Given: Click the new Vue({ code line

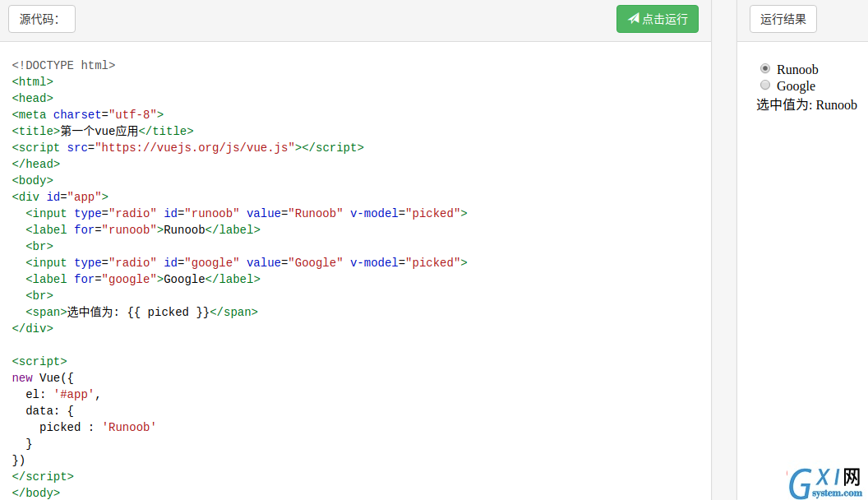Looking at the screenshot, I should (43, 378).
